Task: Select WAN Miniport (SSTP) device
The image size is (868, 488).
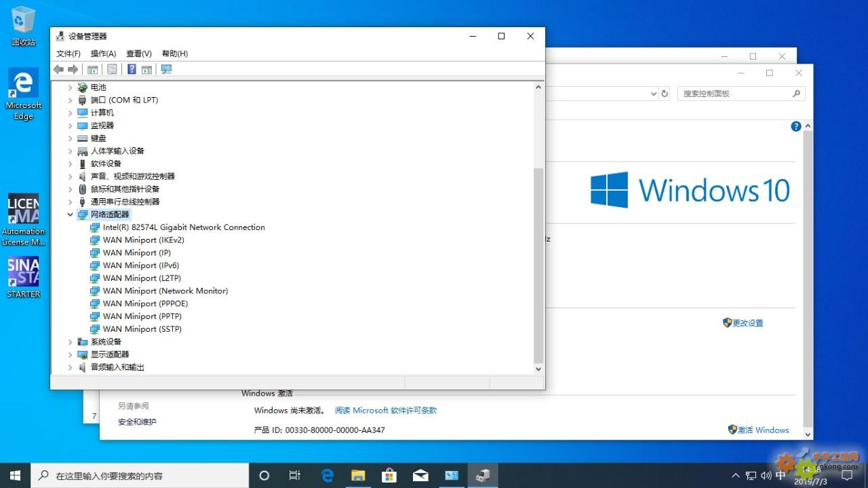Action: 136,329
